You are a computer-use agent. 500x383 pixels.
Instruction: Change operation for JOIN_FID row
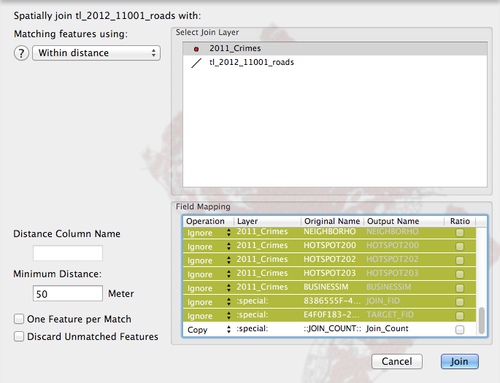coord(209,302)
